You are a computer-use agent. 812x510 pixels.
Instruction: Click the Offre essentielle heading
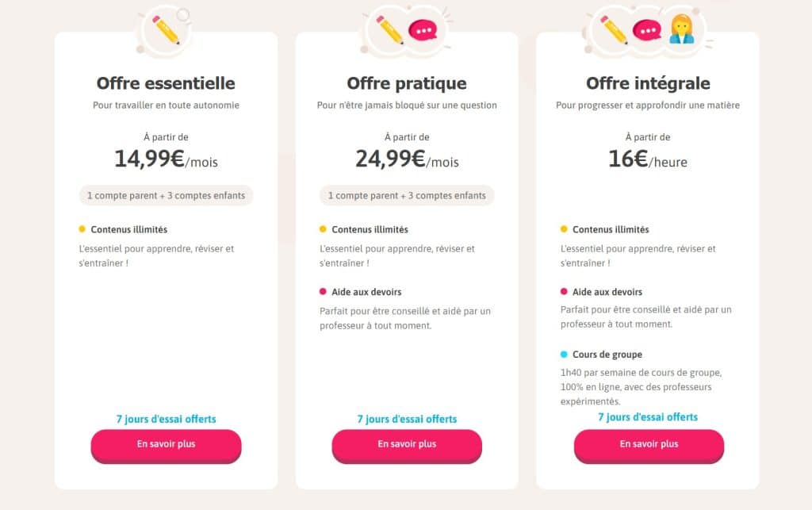tap(166, 83)
